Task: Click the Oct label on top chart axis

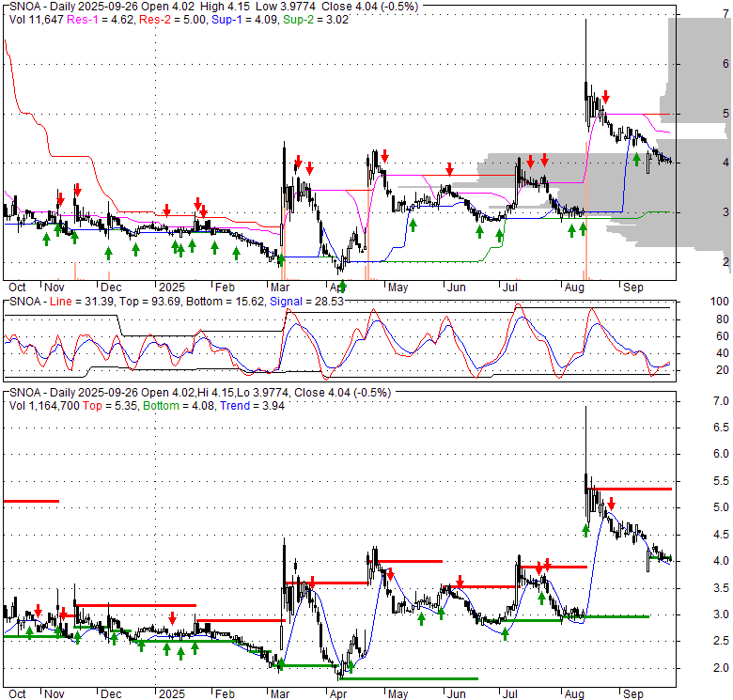Action: point(17,288)
